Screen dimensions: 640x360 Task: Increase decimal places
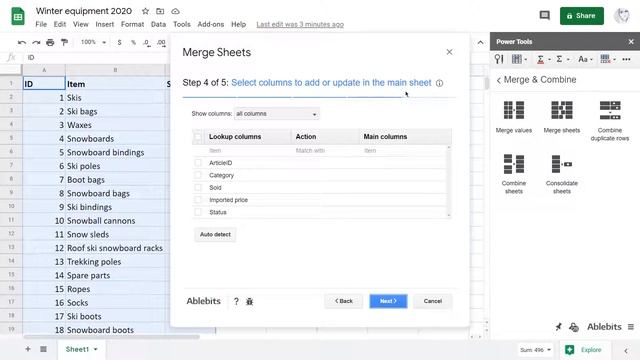point(161,42)
